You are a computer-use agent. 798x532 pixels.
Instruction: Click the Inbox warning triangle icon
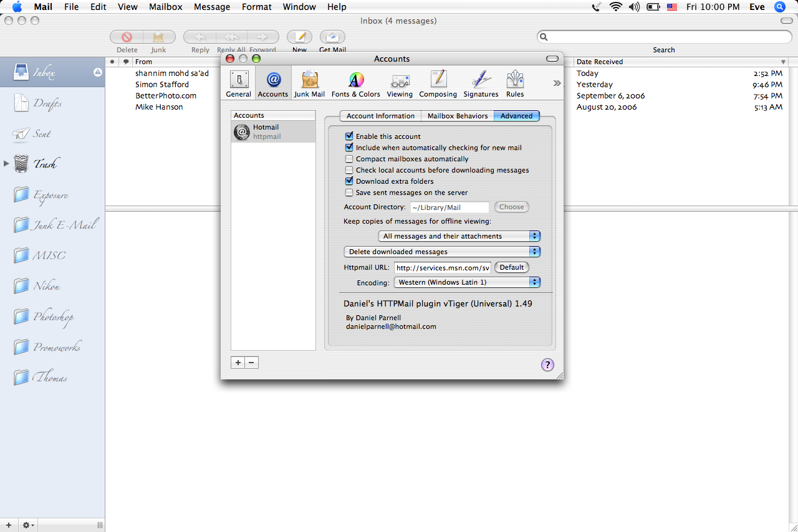click(x=97, y=72)
